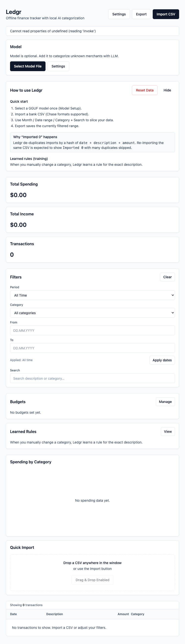
Task: Open Settings in the top header
Action: coord(119,14)
